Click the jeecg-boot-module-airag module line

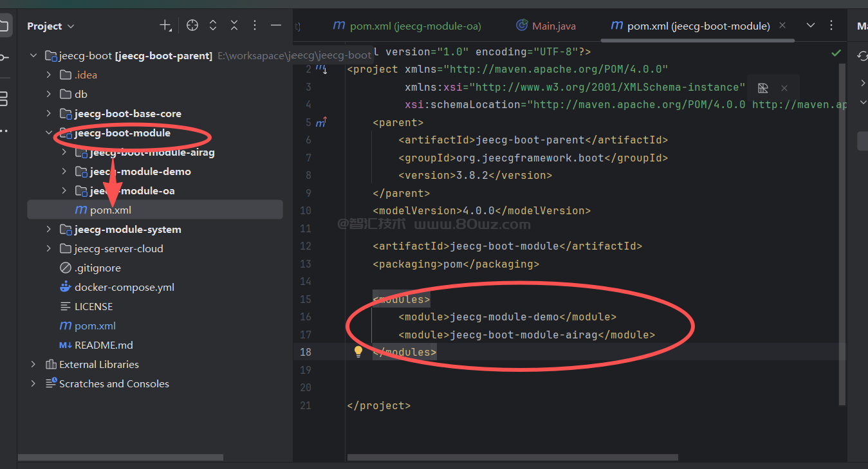(x=526, y=335)
